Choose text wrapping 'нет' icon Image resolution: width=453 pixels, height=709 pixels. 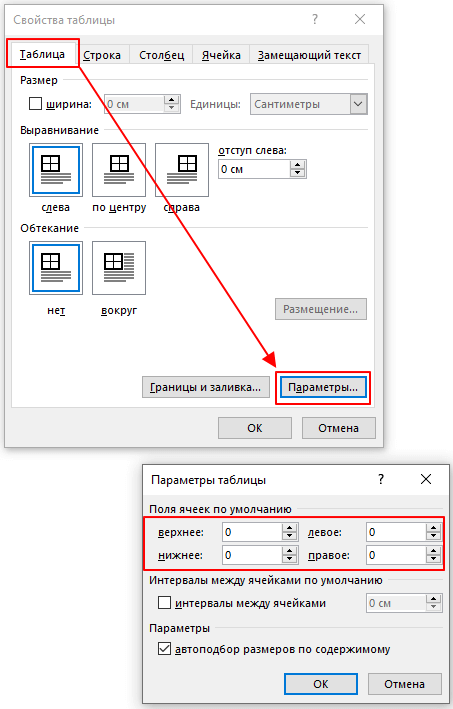click(x=56, y=268)
